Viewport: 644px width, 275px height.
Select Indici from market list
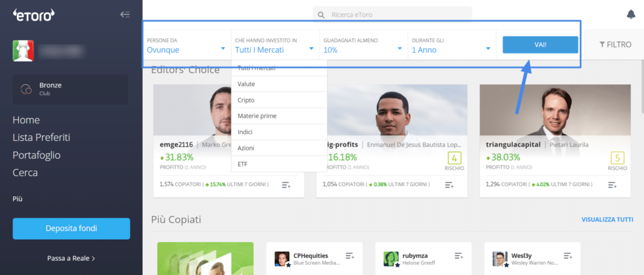pyautogui.click(x=279, y=132)
